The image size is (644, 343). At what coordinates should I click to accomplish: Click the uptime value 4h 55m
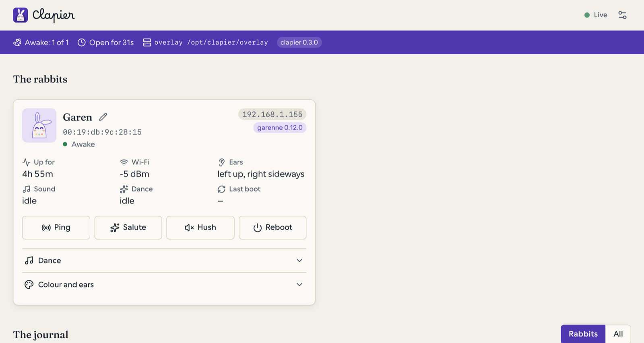(x=37, y=174)
